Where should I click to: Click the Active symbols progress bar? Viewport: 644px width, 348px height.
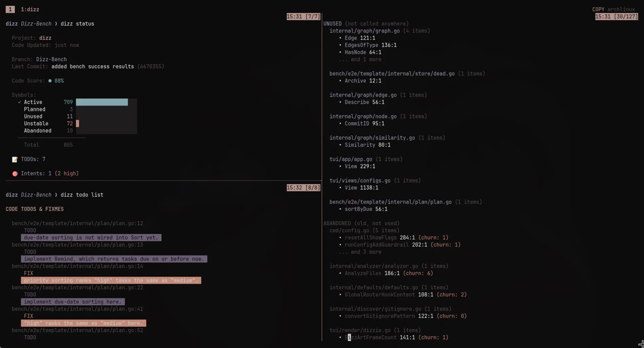point(102,102)
